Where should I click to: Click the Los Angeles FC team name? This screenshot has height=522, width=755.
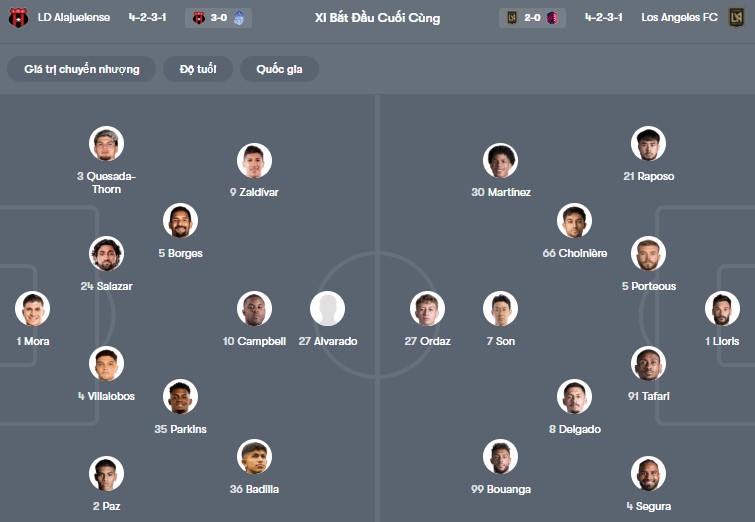(680, 18)
